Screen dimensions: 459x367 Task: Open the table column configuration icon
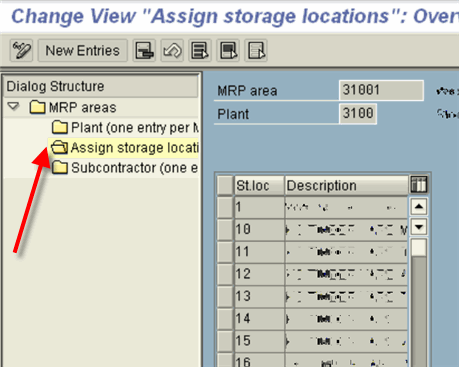click(x=419, y=185)
